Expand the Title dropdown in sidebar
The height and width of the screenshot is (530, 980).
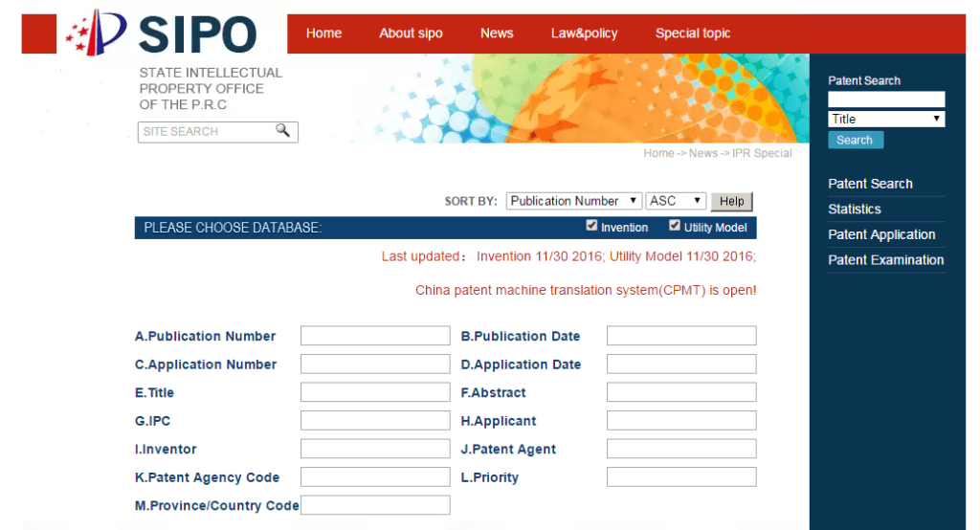pyautogui.click(x=886, y=119)
